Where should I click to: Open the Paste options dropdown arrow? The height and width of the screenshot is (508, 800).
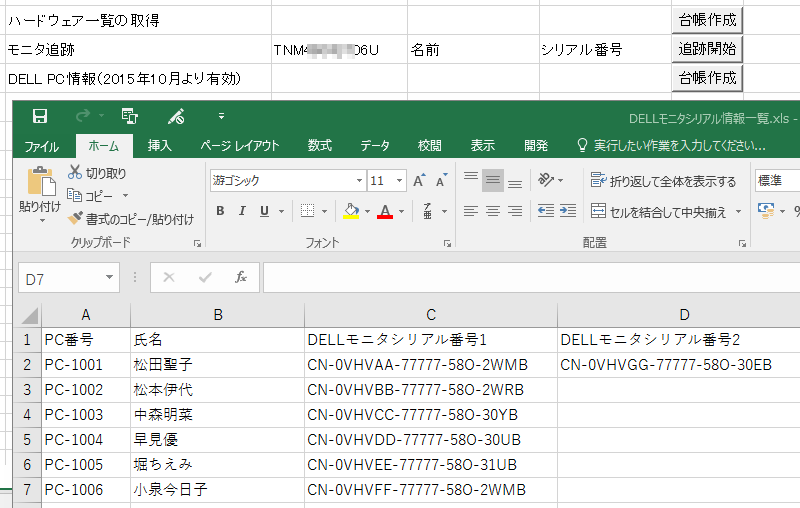[x=42, y=221]
